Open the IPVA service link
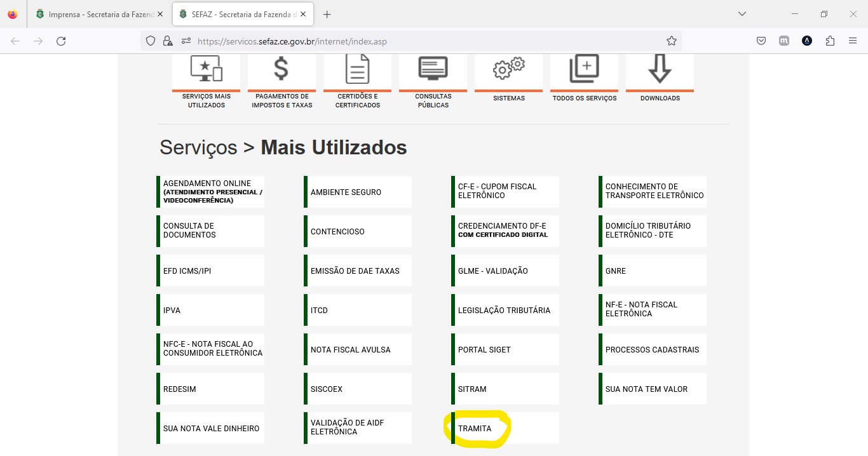 pos(172,311)
